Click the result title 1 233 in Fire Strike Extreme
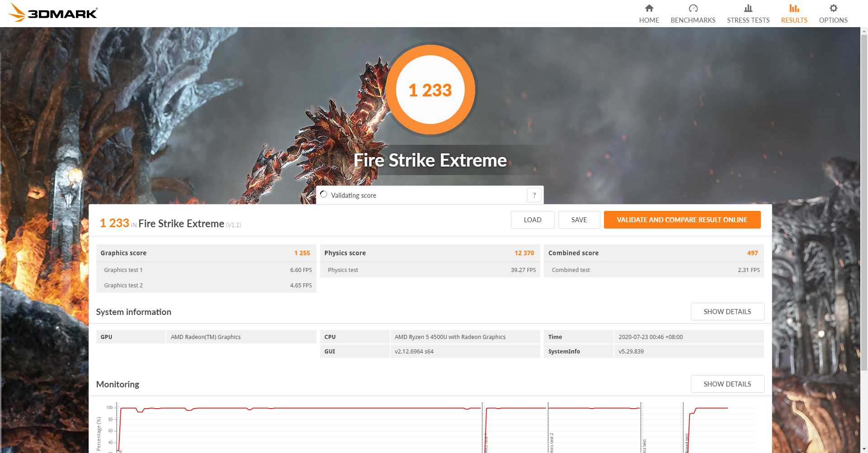This screenshot has width=868, height=453. (170, 224)
